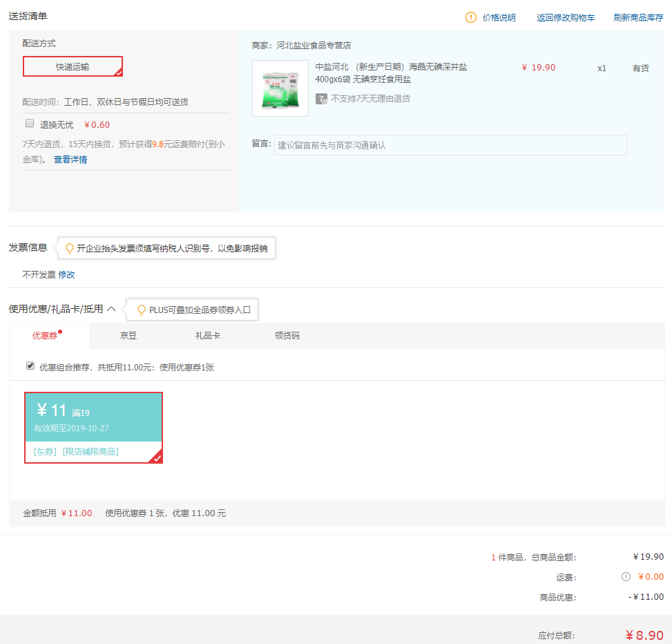
Task: Toggle the 退换无忧 return insurance checkbox
Action: [x=30, y=124]
